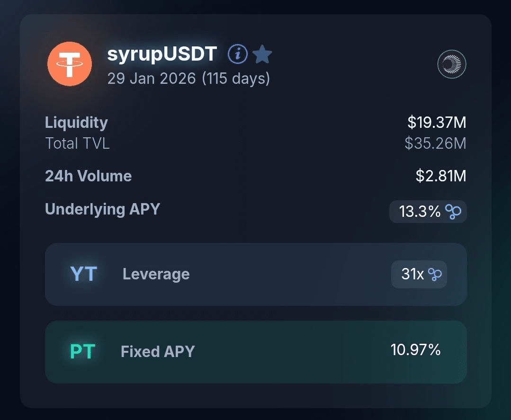Click the $19.37M liquidity value
The width and height of the screenshot is (511, 420).
pos(437,123)
